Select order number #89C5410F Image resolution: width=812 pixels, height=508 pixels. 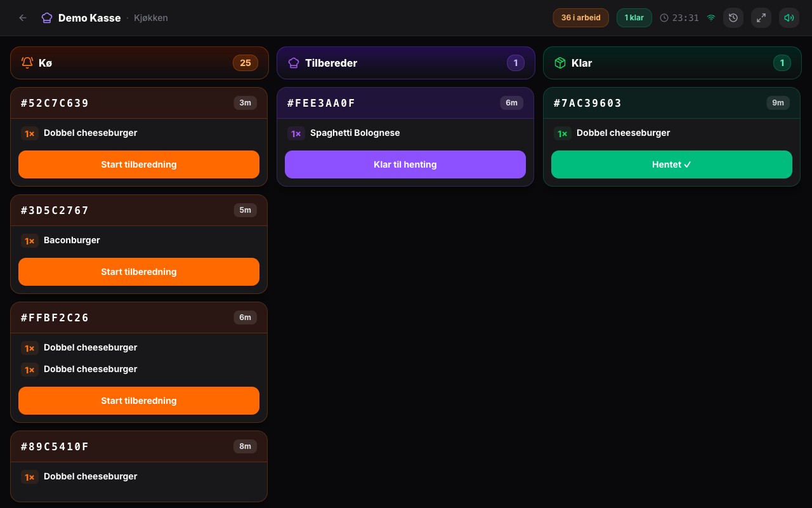(x=55, y=446)
